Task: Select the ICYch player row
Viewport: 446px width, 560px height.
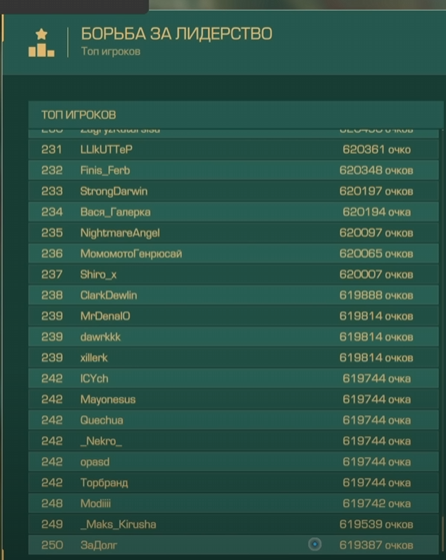Action: [x=234, y=379]
